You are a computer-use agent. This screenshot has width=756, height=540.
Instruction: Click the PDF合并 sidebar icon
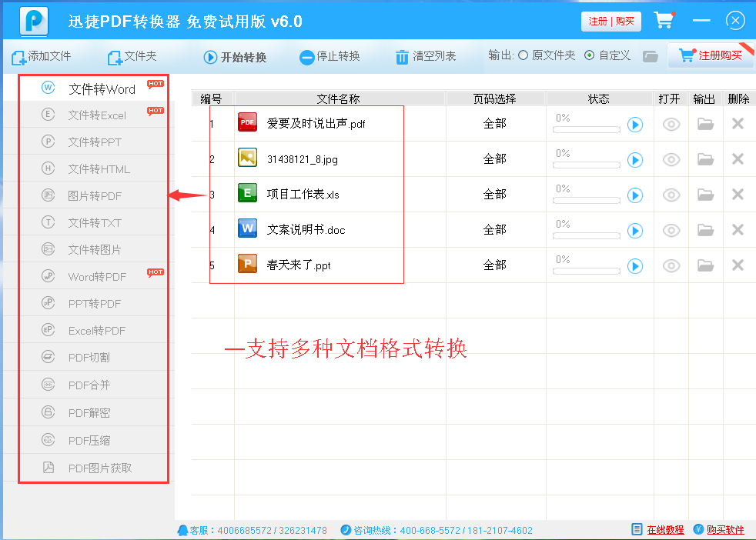48,385
